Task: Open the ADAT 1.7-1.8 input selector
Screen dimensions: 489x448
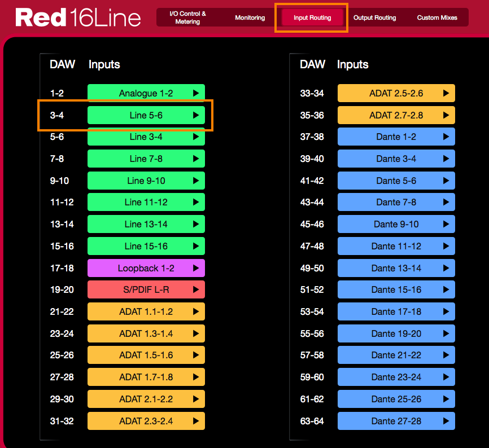Action: point(146,377)
